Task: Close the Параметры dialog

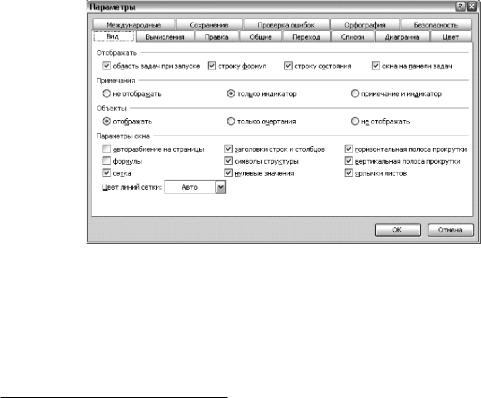Action: [471, 7]
